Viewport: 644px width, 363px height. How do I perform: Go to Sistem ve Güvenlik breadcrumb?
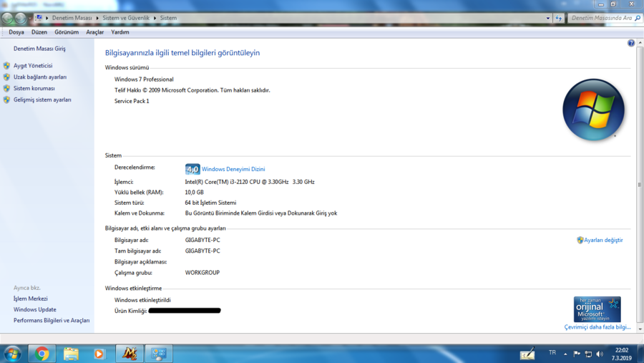coord(126,18)
